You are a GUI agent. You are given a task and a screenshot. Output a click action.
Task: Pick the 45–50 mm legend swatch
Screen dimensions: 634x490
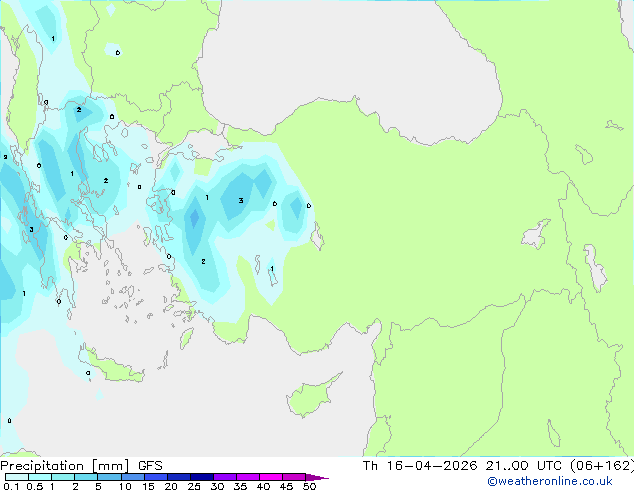(x=294, y=477)
